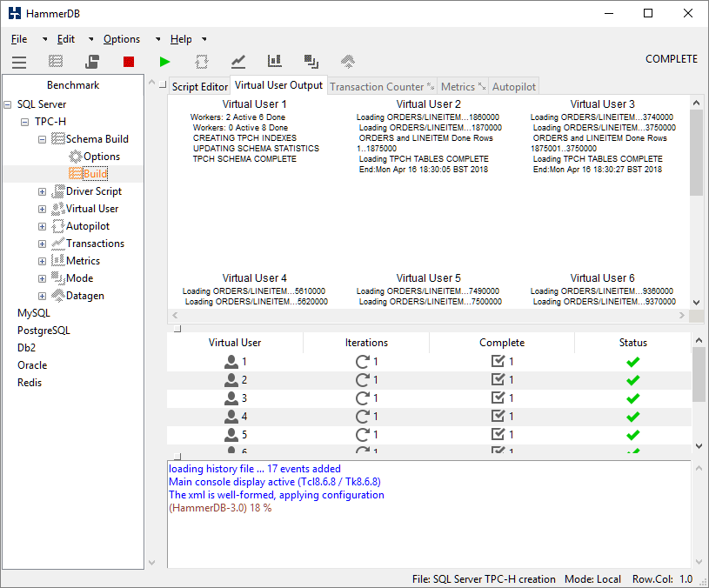Click the Iterations column header
The height and width of the screenshot is (588, 709).
coord(366,343)
